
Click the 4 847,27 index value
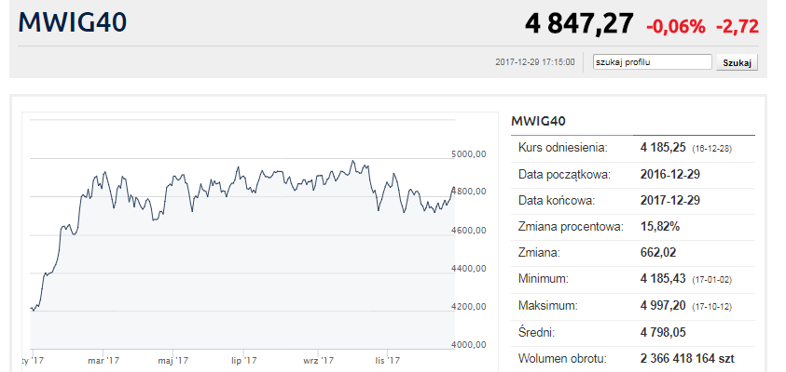(579, 24)
